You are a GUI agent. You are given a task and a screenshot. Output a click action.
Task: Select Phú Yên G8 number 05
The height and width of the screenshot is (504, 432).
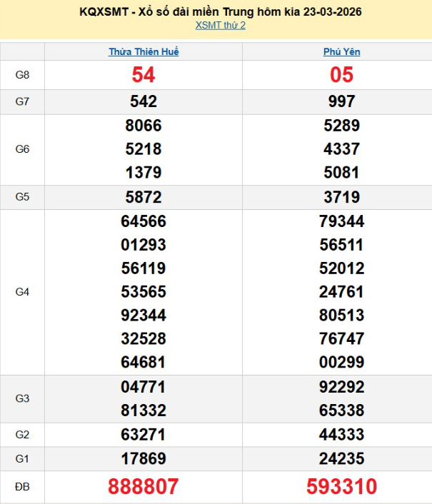[341, 75]
